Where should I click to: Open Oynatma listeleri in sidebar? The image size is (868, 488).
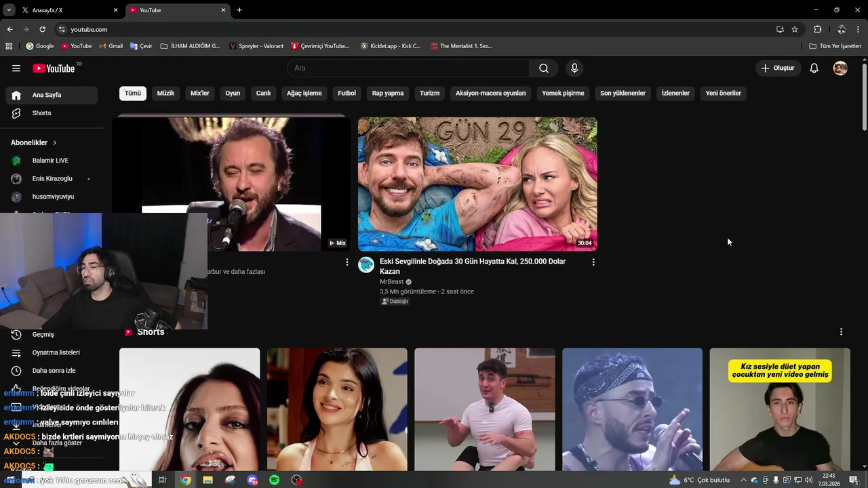tap(52, 352)
